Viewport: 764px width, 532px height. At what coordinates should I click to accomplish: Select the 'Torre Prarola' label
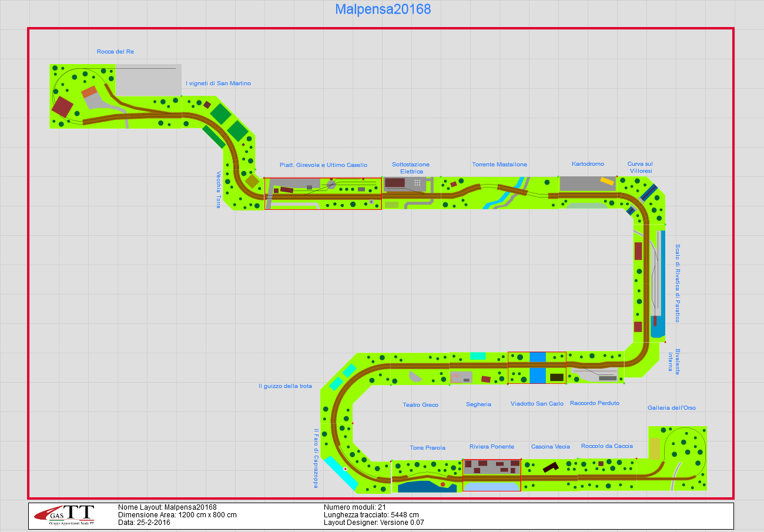[x=428, y=448]
